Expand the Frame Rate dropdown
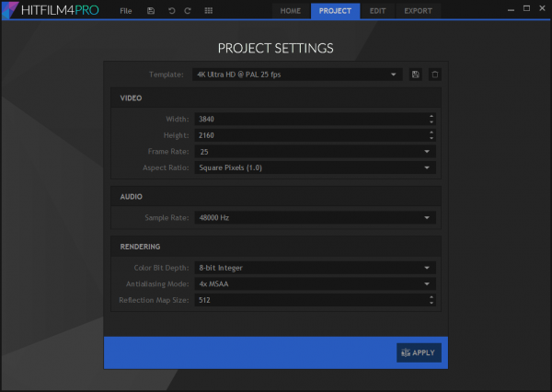This screenshot has height=392, width=552. [x=314, y=151]
